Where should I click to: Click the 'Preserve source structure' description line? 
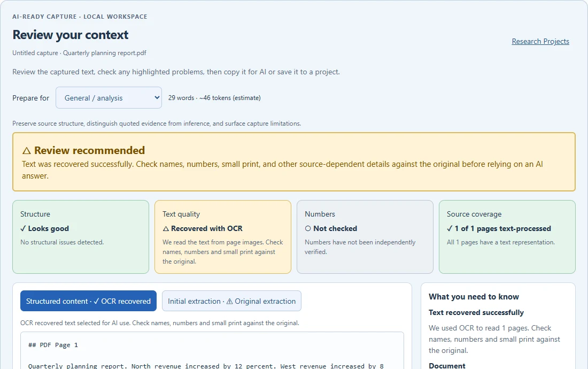pos(157,124)
